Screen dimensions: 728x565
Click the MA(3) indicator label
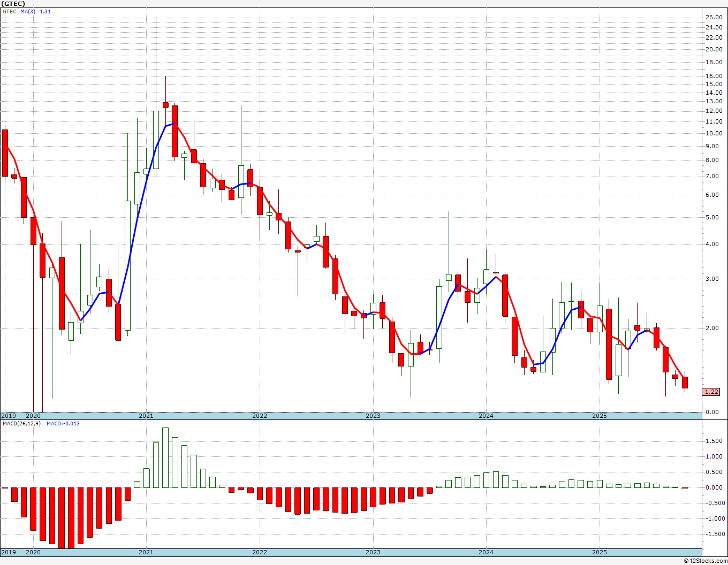tap(28, 11)
